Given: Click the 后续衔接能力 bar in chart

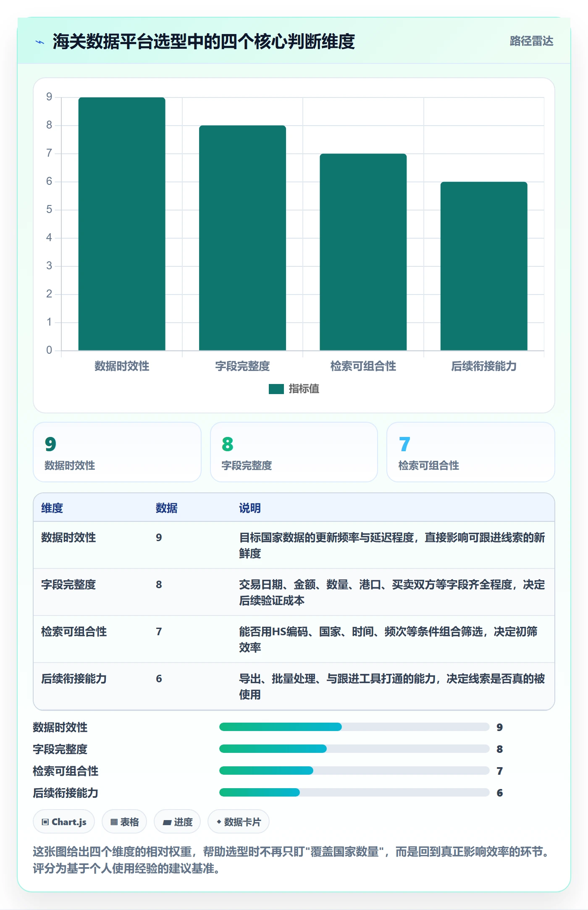Looking at the screenshot, I should (x=484, y=266).
